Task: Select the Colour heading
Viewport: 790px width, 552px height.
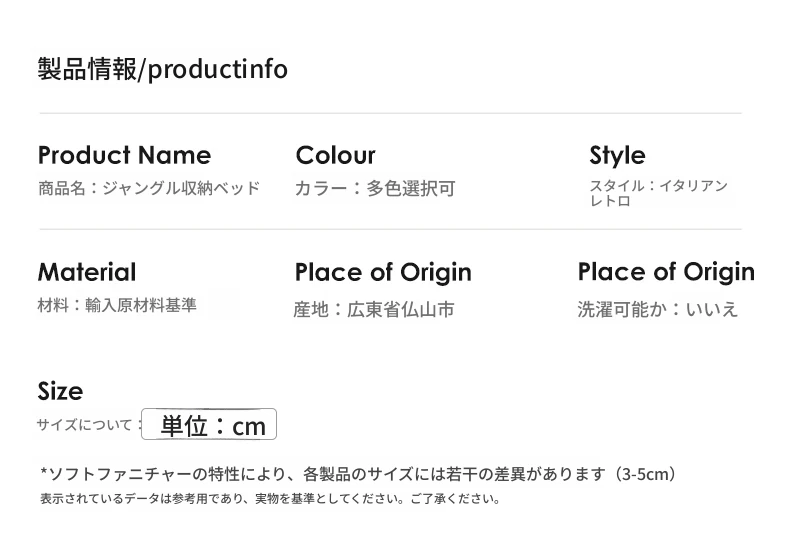Action: (x=336, y=155)
